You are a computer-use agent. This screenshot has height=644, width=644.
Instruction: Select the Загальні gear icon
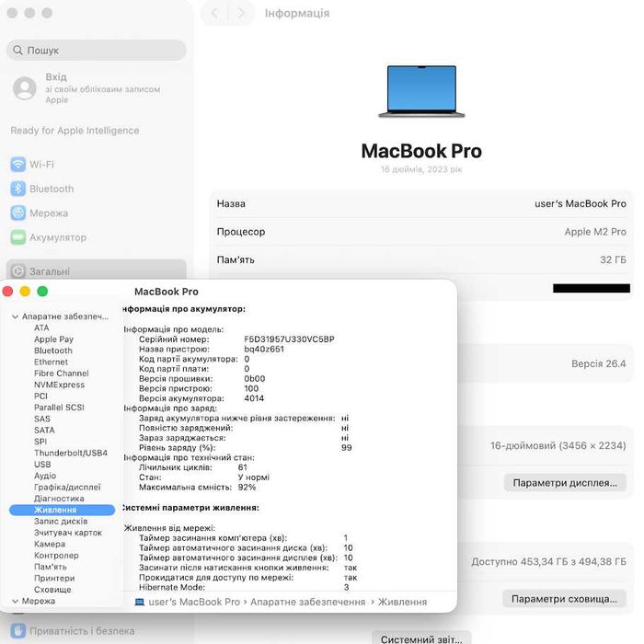click(18, 271)
